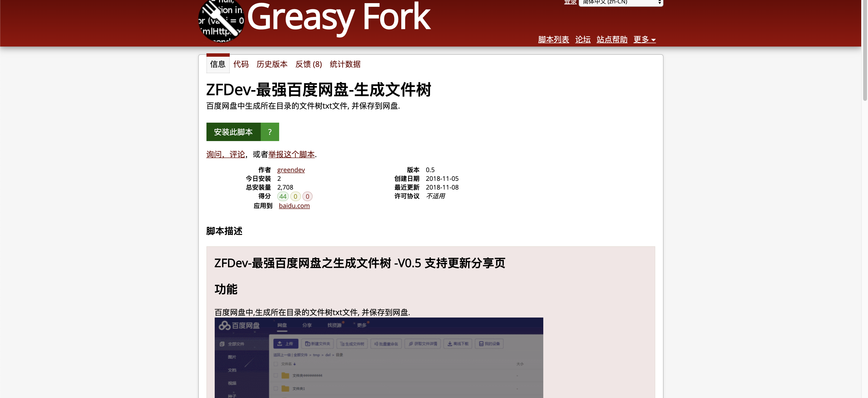Click the 脚本描述 heading

click(224, 231)
